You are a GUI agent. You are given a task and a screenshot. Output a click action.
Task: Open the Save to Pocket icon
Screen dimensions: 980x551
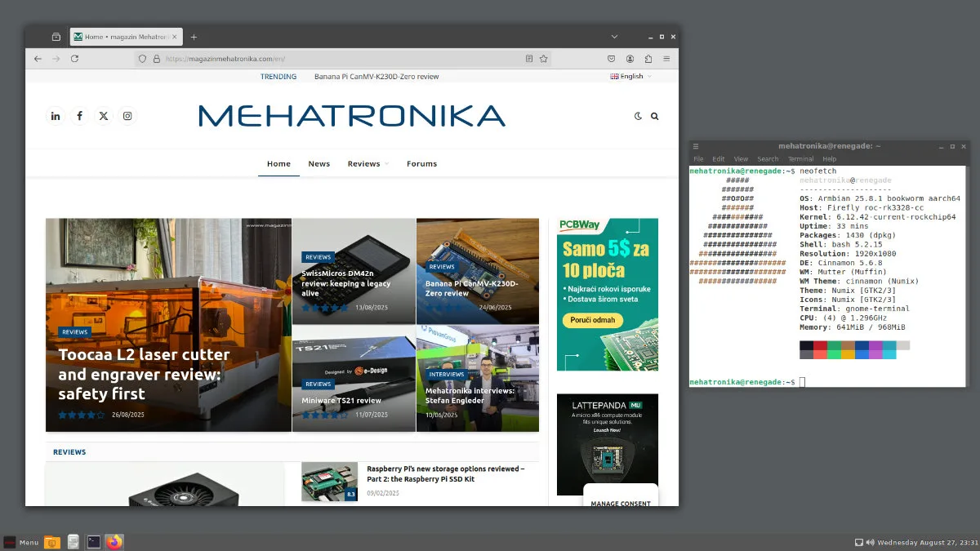click(x=612, y=59)
